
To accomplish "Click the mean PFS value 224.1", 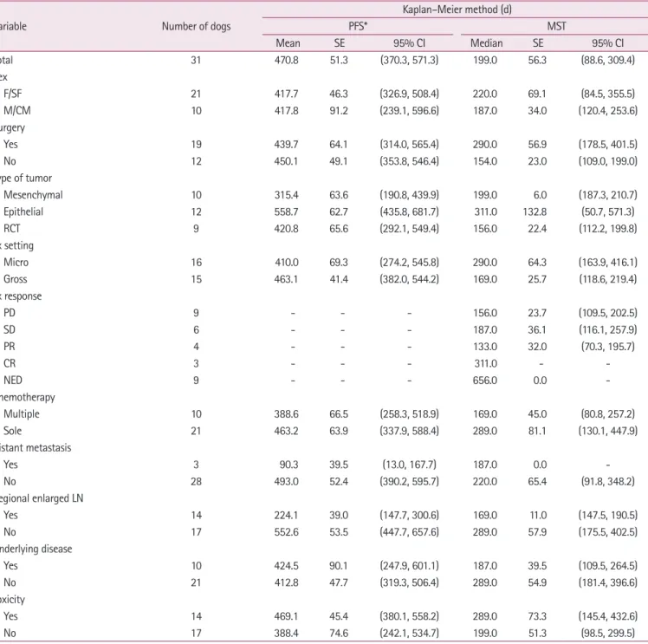I will pos(287,516).
